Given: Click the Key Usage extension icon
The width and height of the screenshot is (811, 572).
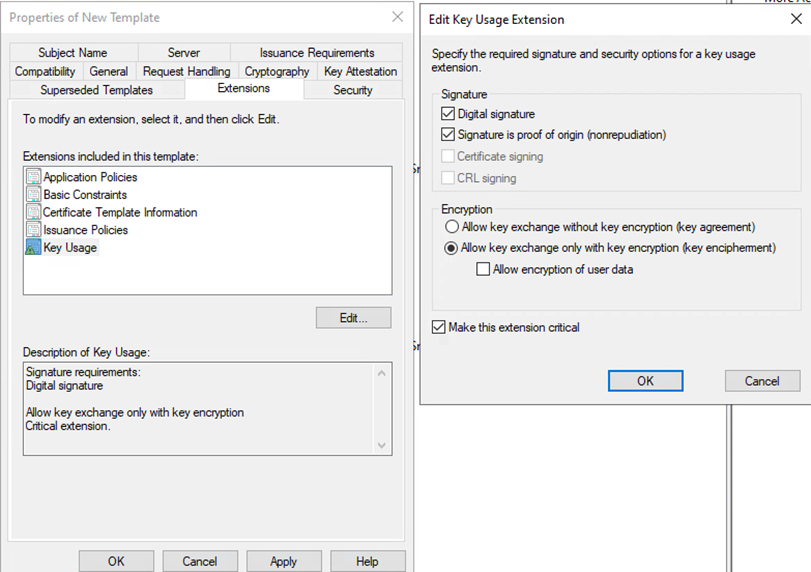Looking at the screenshot, I should [33, 248].
